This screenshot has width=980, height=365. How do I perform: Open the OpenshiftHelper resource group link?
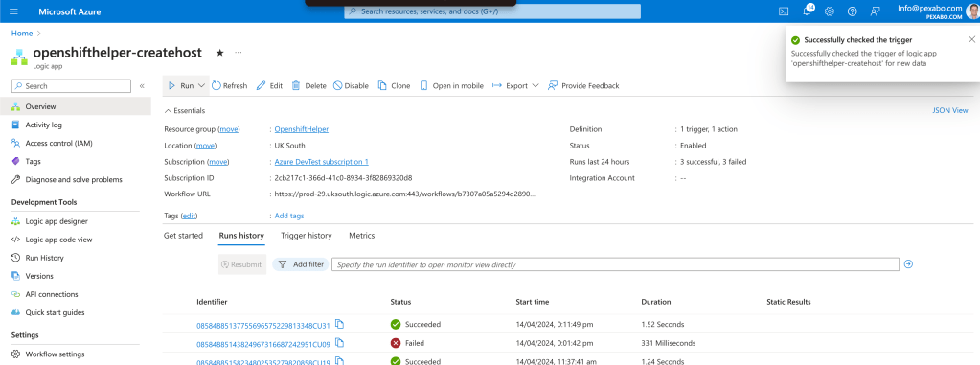(301, 129)
